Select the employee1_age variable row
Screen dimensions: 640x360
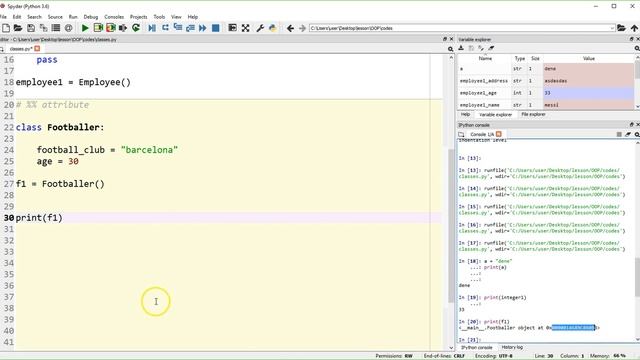point(546,93)
